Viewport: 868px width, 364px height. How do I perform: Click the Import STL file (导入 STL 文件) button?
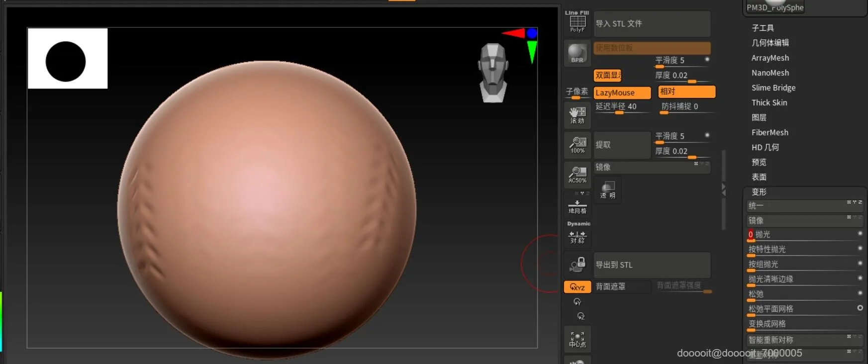[652, 24]
